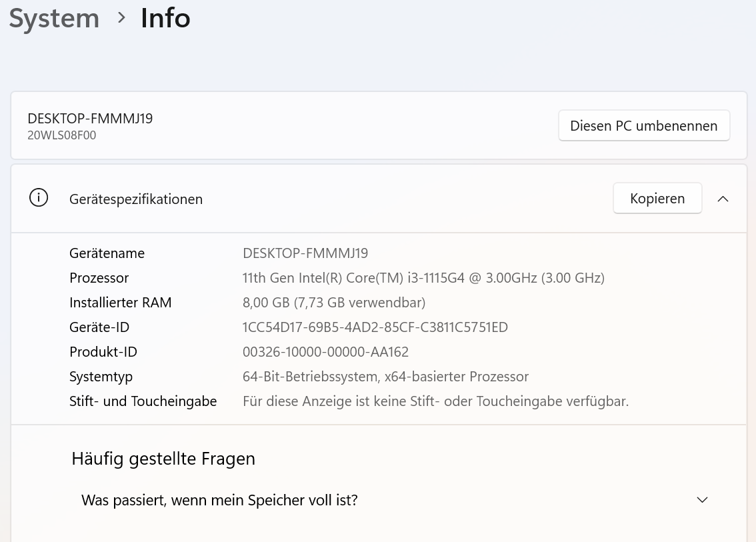Click the DESKTOP-FMMMJ19 name in the top card
Viewport: 756px width, 542px height.
(90, 119)
